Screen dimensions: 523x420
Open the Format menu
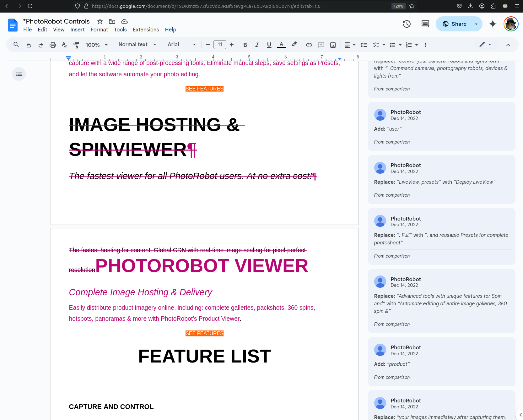point(99,30)
